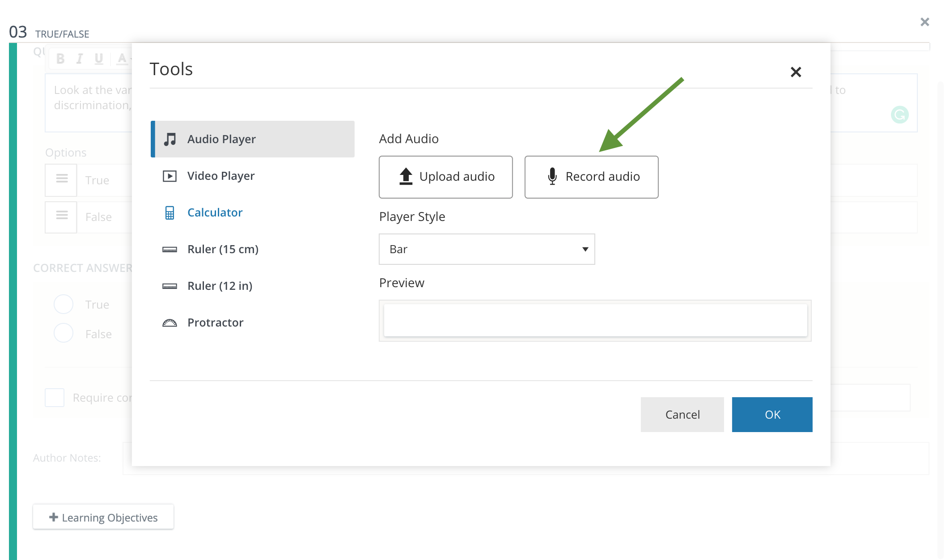The image size is (950, 560).
Task: Click the Ruler (15 cm) icon
Action: 169,249
